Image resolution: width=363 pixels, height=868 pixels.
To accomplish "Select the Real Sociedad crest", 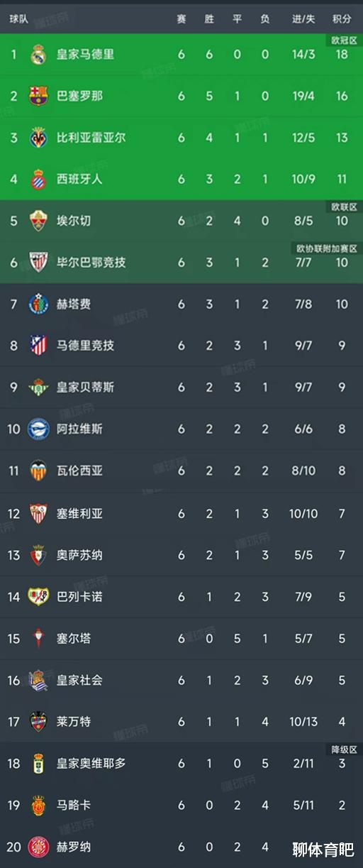I will pos(38,680).
